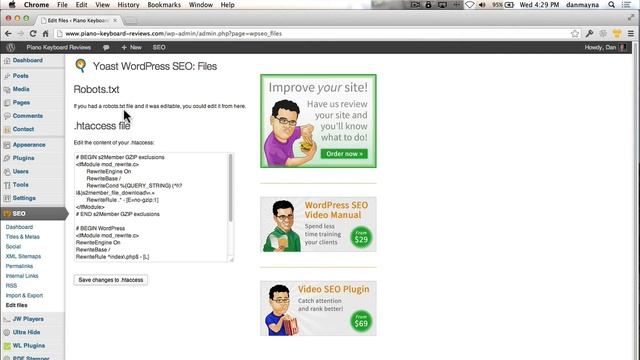Open Media in the sidebar
Image resolution: width=640 pixels, height=360 pixels.
[21, 89]
